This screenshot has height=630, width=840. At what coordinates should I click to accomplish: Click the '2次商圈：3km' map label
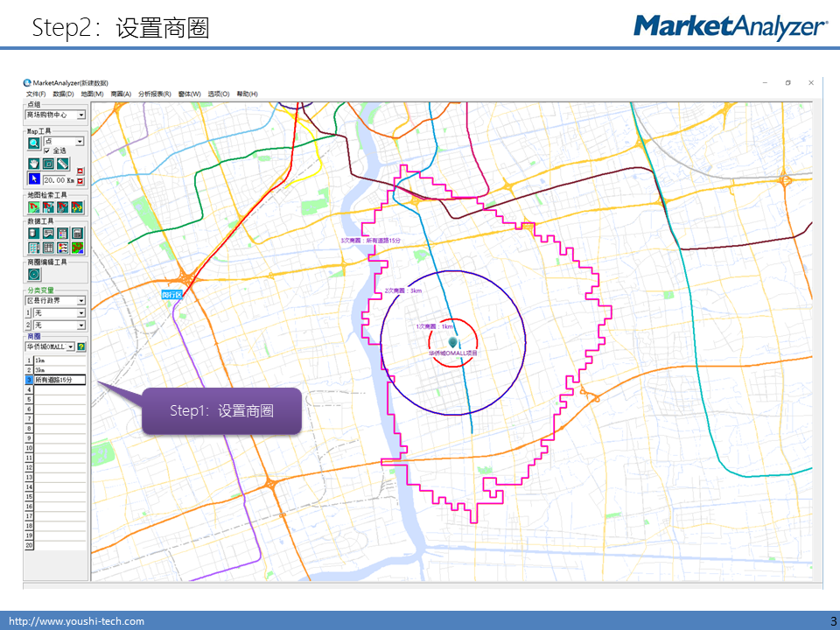pos(402,290)
